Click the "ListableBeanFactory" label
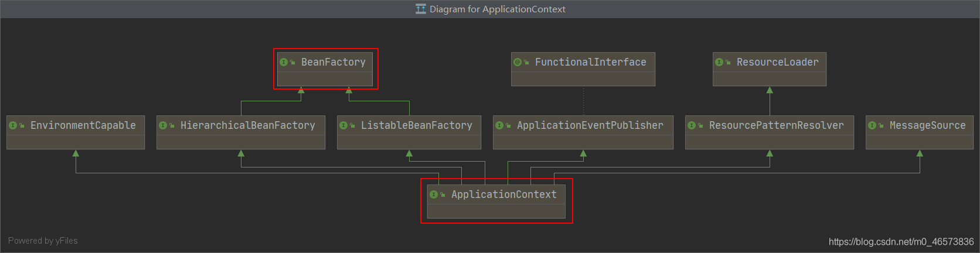 pyautogui.click(x=417, y=125)
